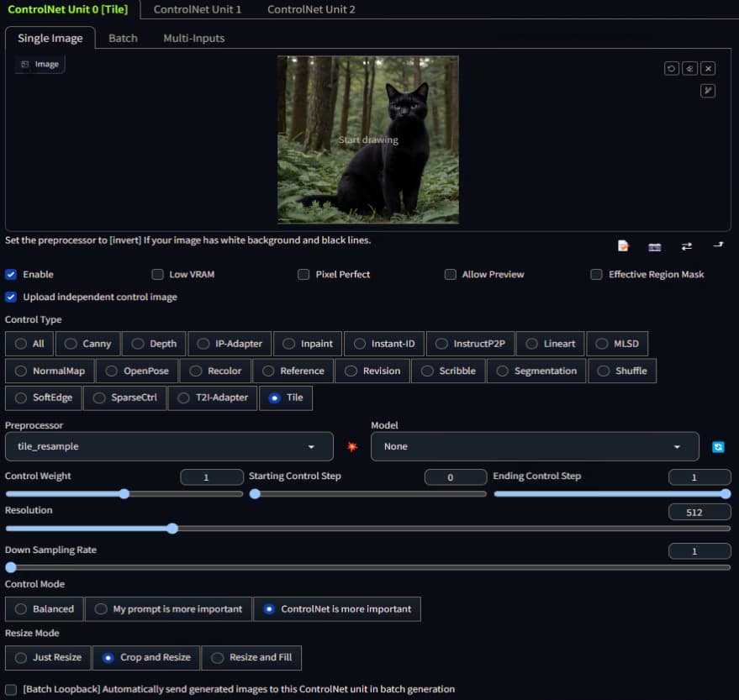Screen dimensions: 739x700
Task: Click the webcam camera icon
Action: pos(655,246)
